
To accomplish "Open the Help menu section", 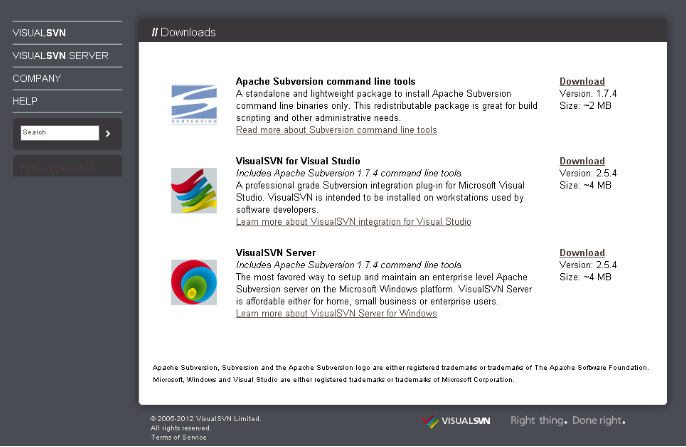I will [25, 101].
